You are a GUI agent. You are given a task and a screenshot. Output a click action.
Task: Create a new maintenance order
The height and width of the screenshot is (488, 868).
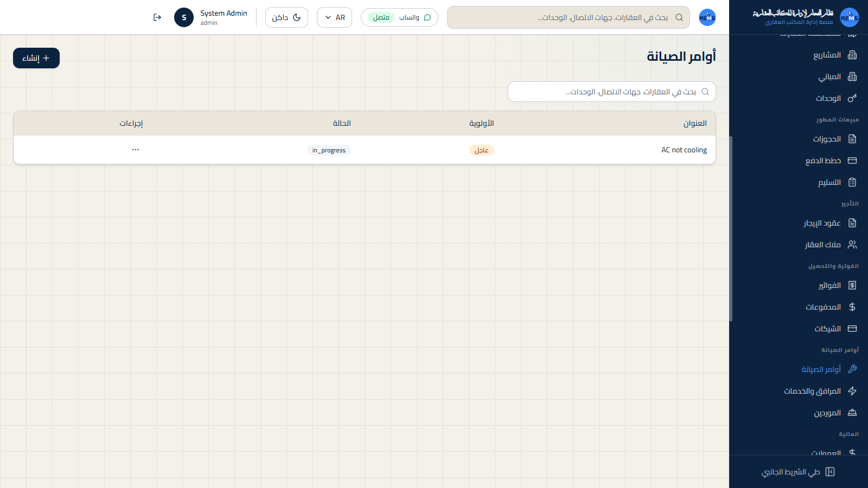(36, 58)
